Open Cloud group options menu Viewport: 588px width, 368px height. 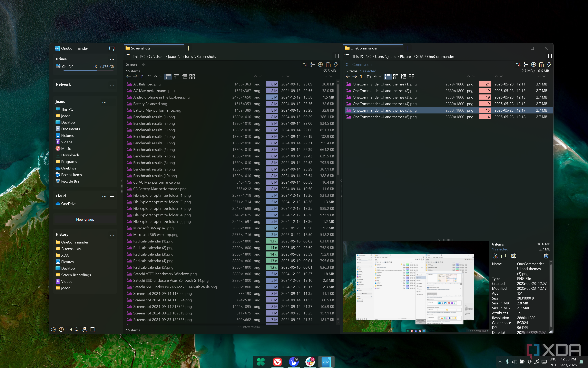pos(104,196)
